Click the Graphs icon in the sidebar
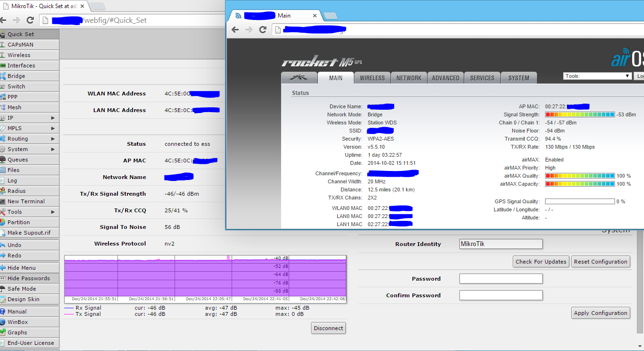Image resolution: width=644 pixels, height=351 pixels. pos(3,332)
